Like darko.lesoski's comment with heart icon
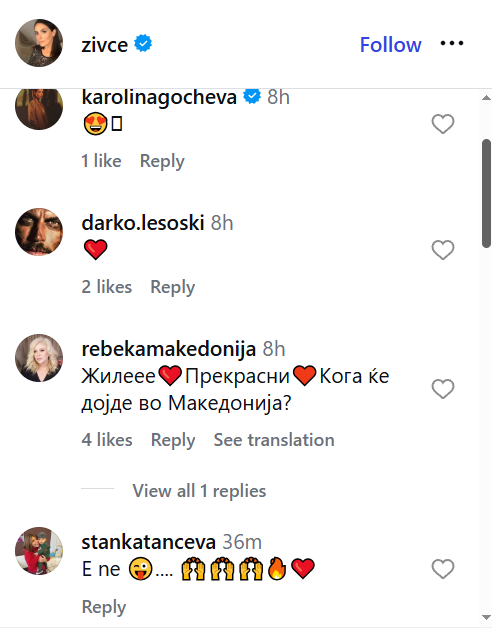 tap(443, 250)
